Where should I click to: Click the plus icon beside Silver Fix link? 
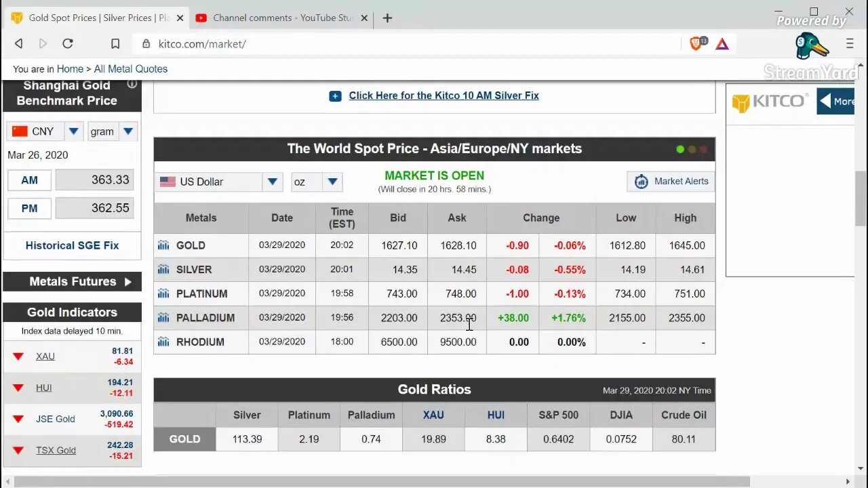(335, 96)
